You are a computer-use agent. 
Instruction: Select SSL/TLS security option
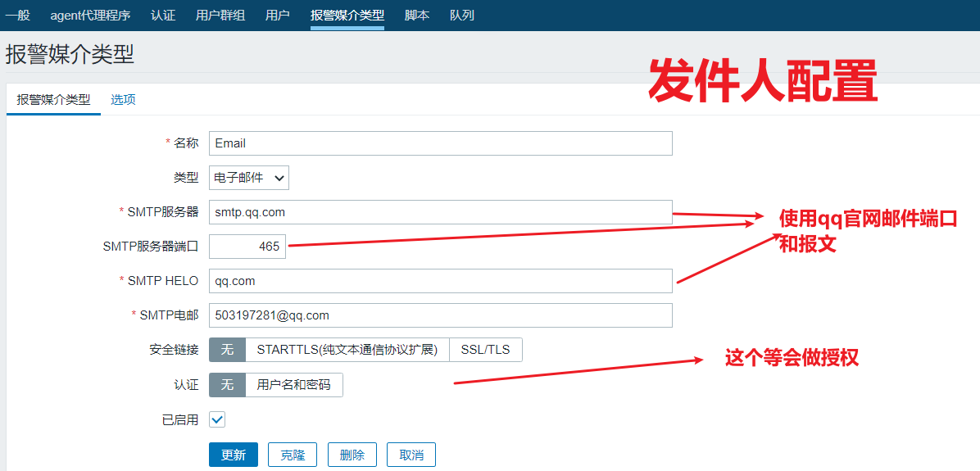click(486, 350)
